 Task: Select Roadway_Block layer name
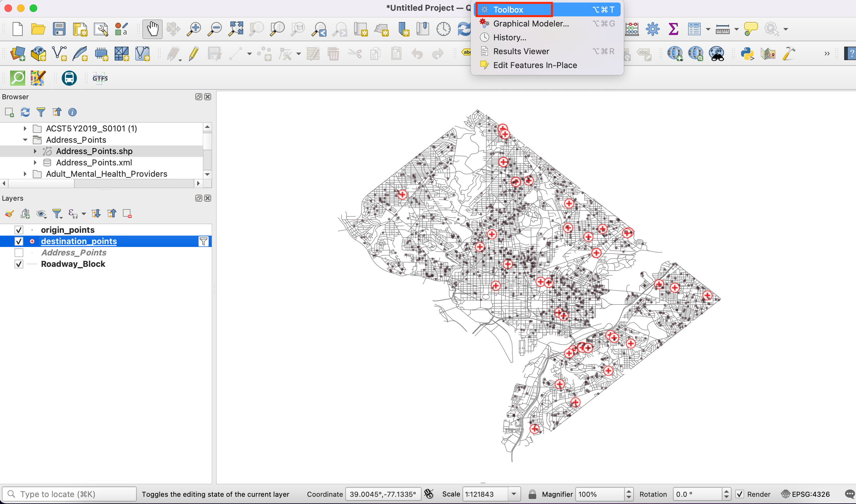click(73, 264)
